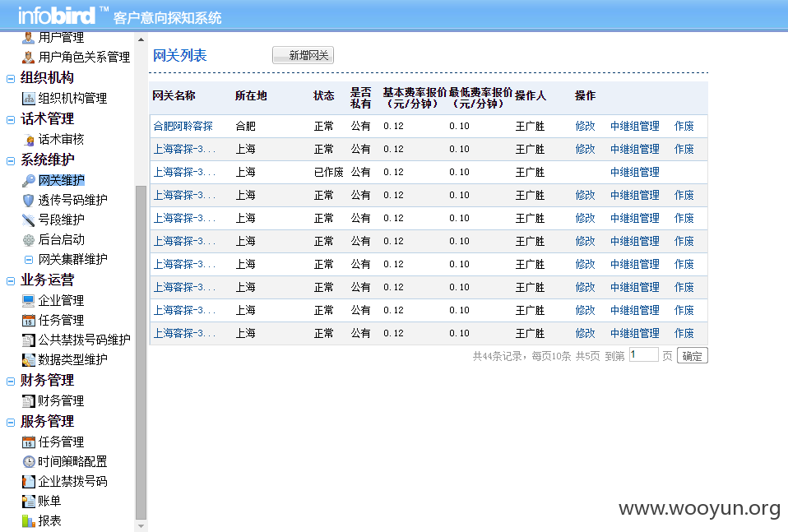Open 公共禁拨号码维护 menu item
This screenshot has height=532, width=788.
pos(85,340)
